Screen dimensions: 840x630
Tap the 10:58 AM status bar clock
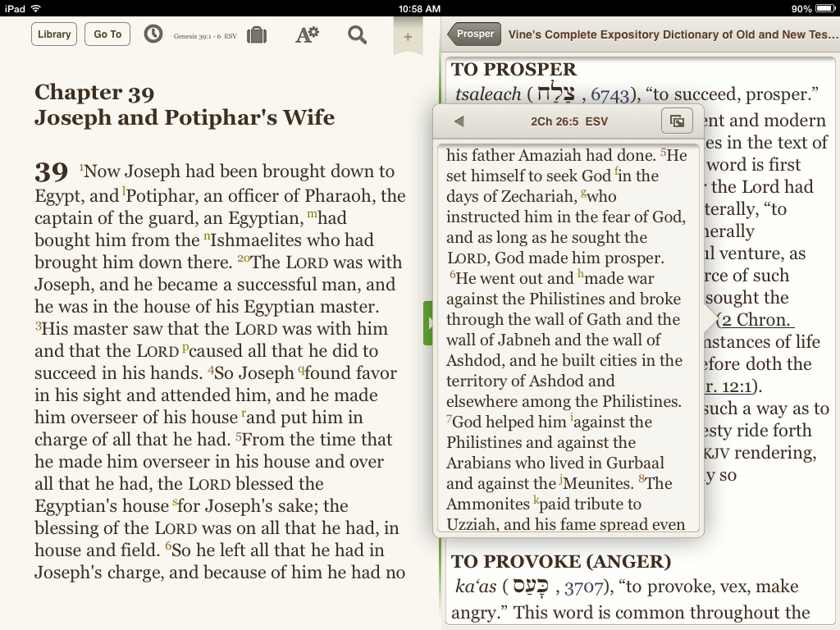(x=419, y=8)
